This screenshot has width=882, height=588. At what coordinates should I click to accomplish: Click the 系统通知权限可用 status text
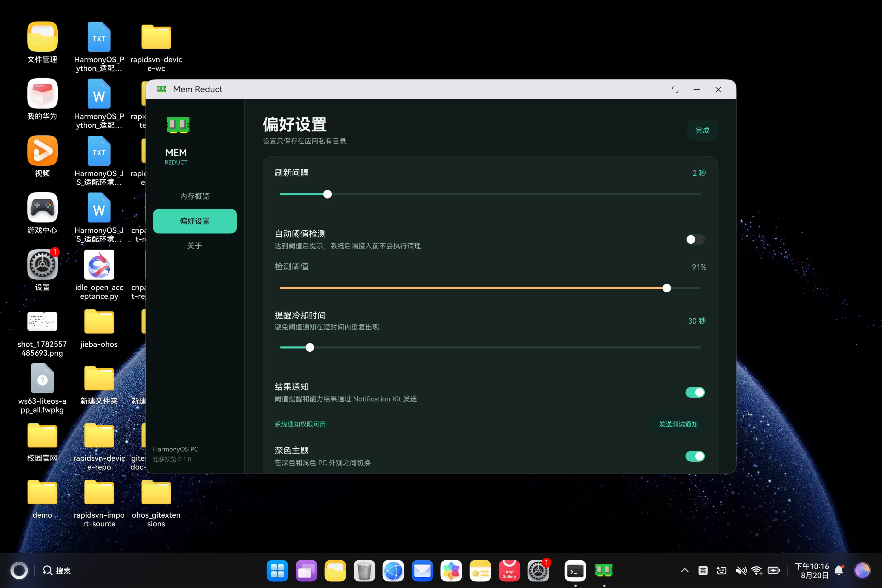pos(300,424)
